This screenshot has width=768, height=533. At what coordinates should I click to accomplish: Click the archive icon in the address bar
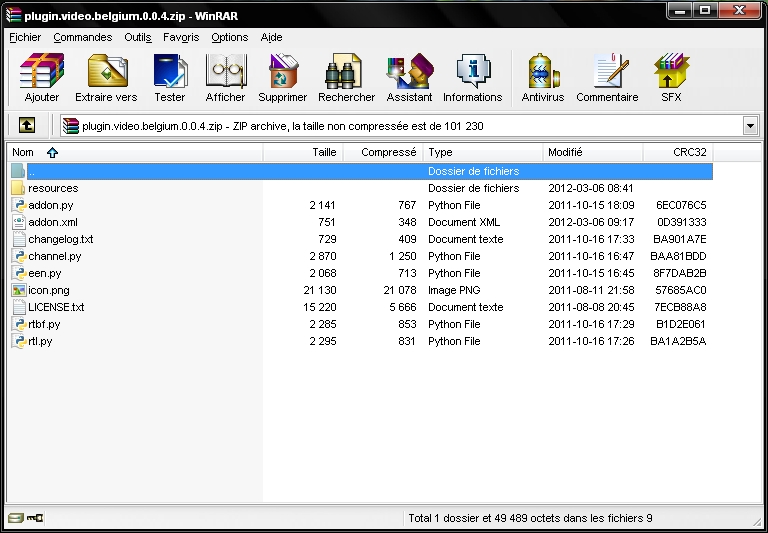pos(71,126)
